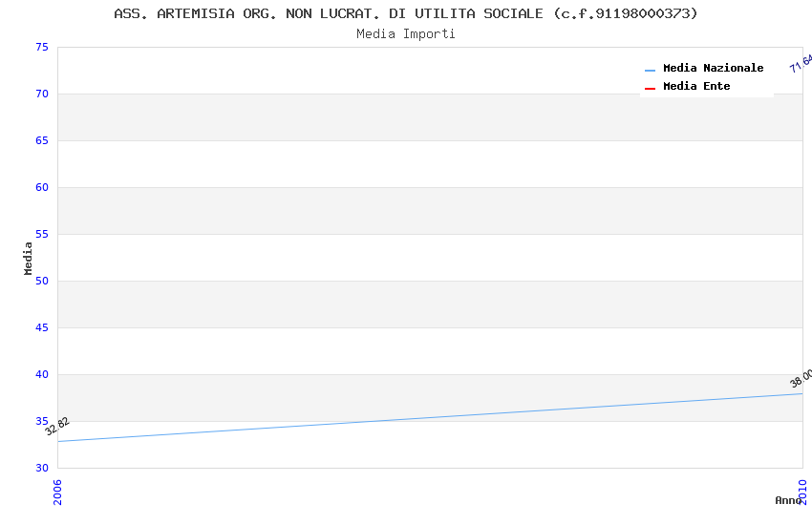This screenshot has width=812, height=525.
Task: Click the 38.00 data label
Action: (x=801, y=378)
